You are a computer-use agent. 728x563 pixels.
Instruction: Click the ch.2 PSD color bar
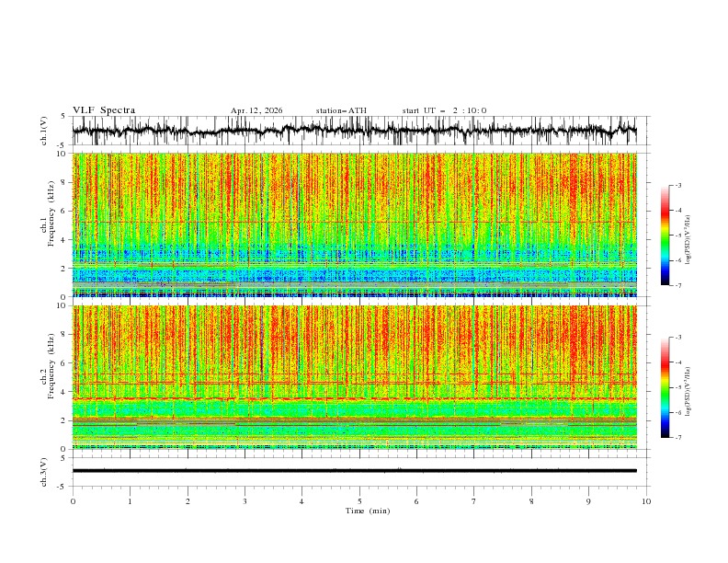click(665, 387)
